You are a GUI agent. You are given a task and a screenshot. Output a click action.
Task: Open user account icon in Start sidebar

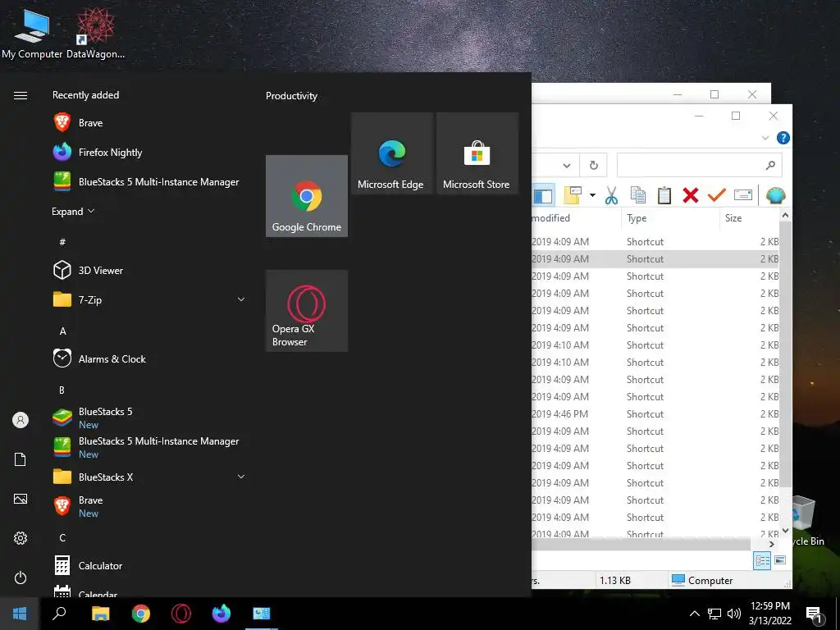coord(21,420)
